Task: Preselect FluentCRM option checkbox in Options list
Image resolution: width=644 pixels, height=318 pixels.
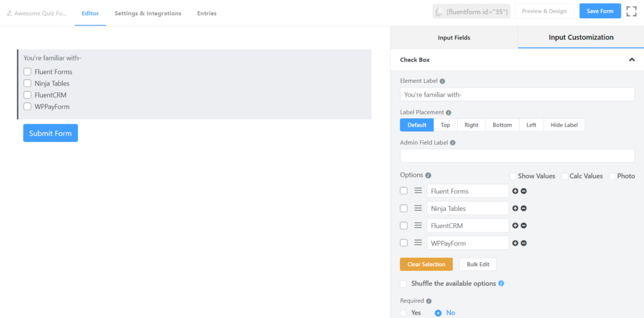Action: (404, 225)
